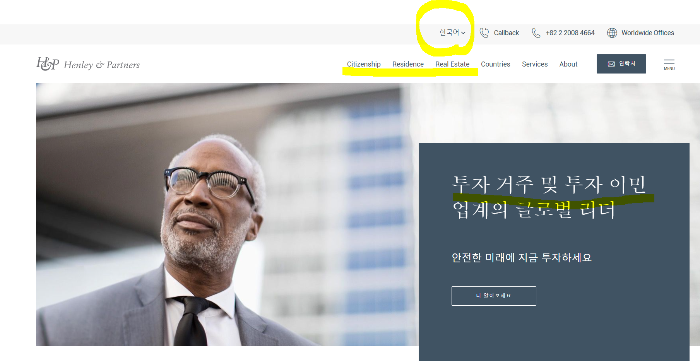Click the dark contact button with envelope
The image size is (700, 361).
[621, 64]
